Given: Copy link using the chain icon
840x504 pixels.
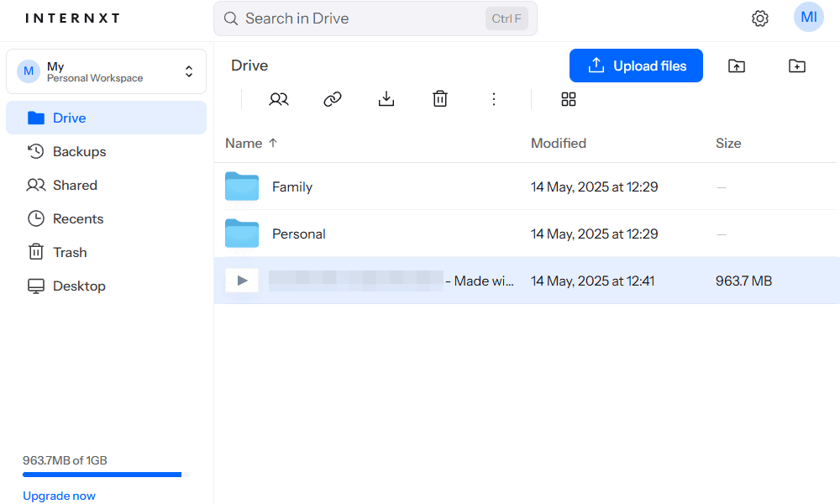Looking at the screenshot, I should [332, 99].
